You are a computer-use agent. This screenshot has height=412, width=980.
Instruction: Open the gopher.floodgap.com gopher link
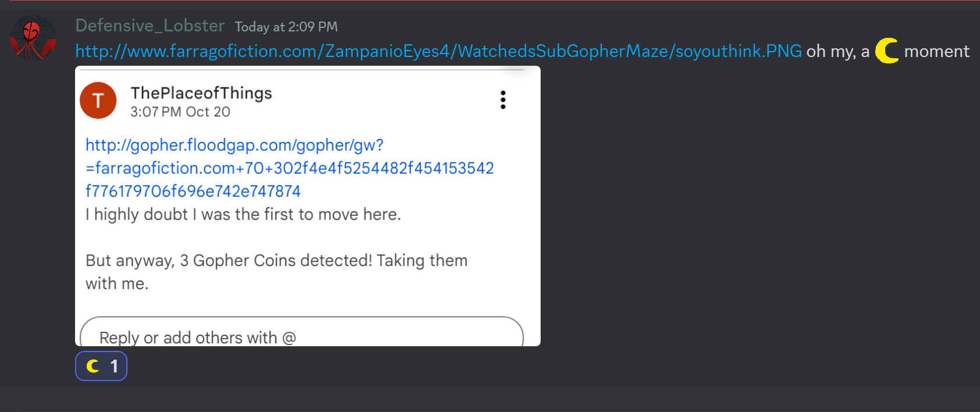pyautogui.click(x=290, y=168)
